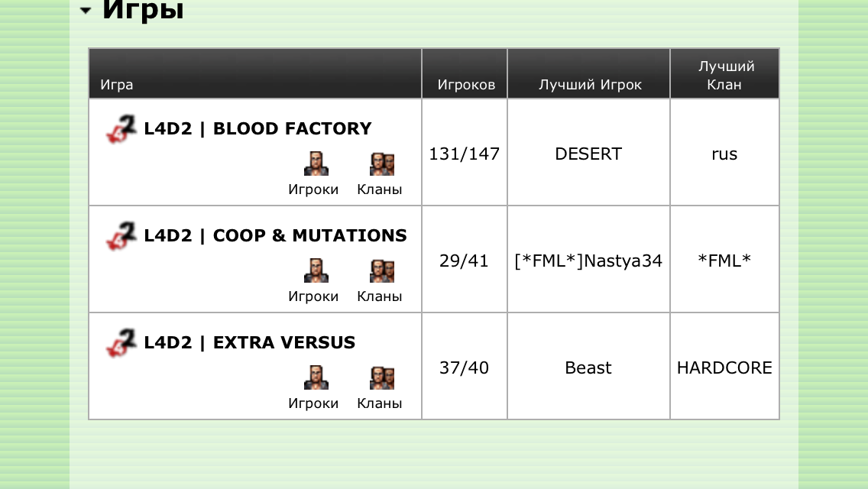
Task: Open Кланы icon for Extra Versus
Action: point(382,377)
